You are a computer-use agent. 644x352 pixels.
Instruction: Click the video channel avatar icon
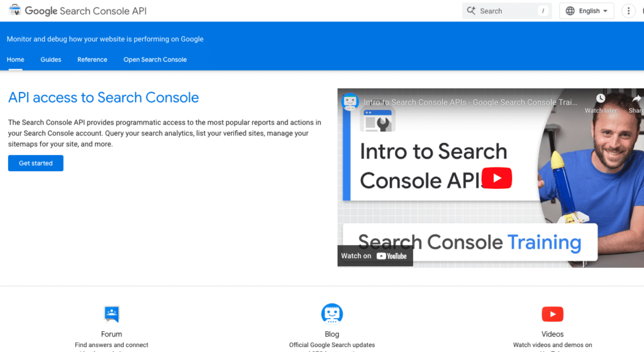click(350, 101)
